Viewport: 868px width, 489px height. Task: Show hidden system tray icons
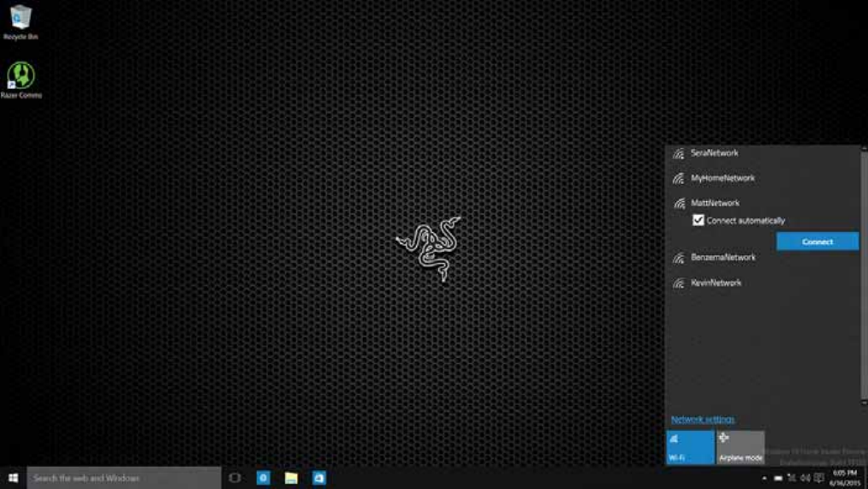pos(764,478)
